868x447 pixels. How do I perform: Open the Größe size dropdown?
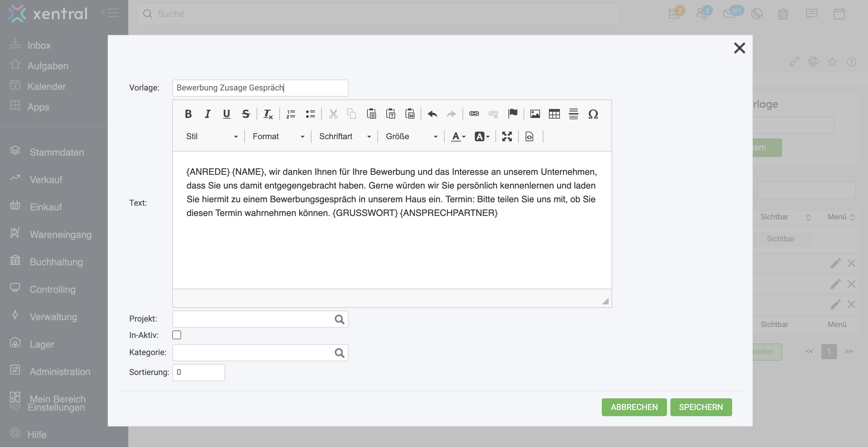(x=411, y=136)
